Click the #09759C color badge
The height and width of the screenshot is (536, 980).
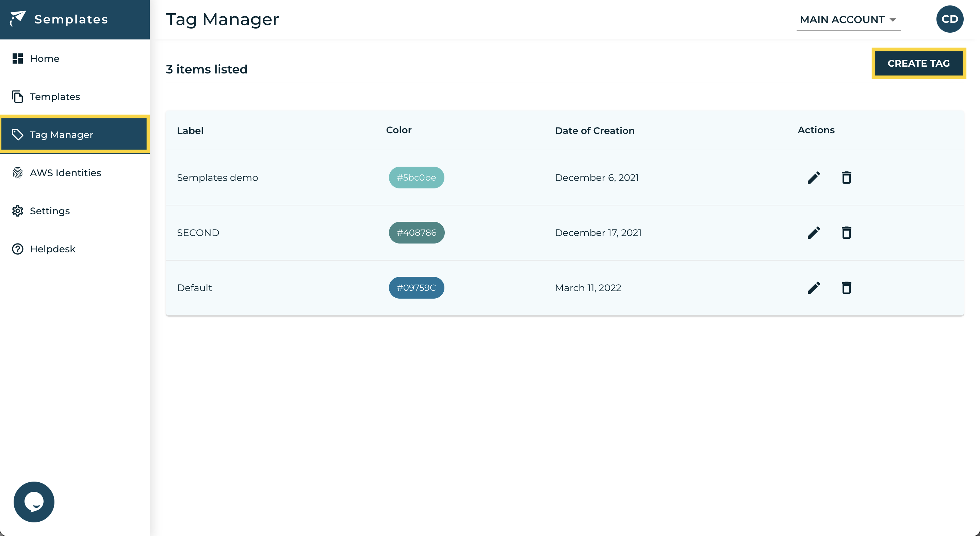[x=416, y=288]
